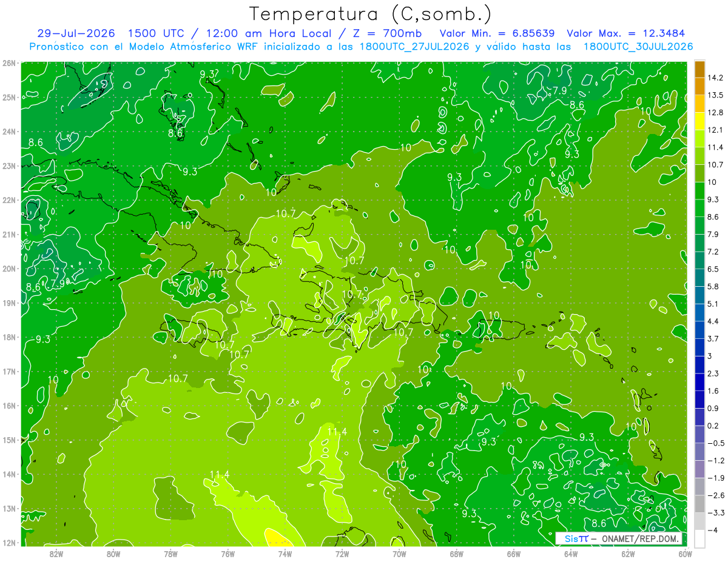728x562 pixels.
Task: Click the 64W longitude axis label
Action: click(571, 554)
